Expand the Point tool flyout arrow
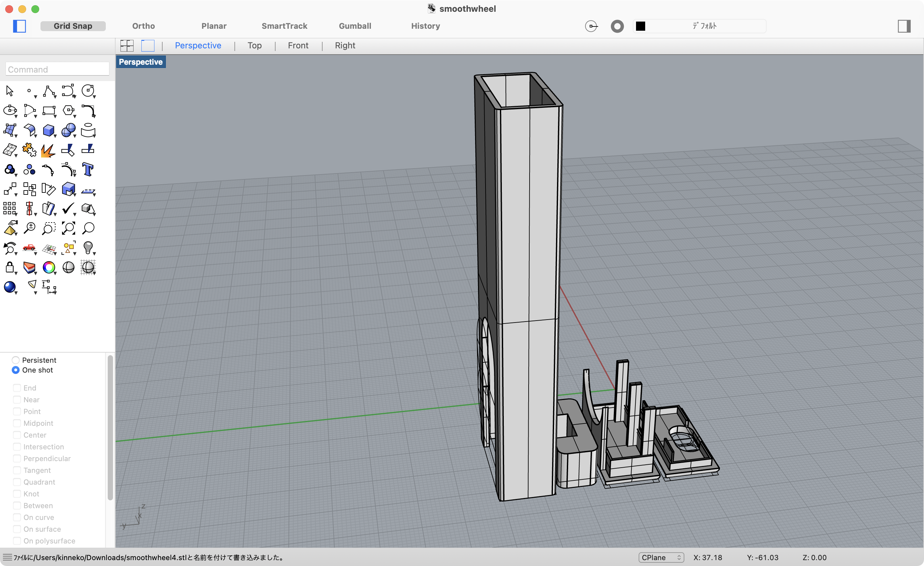924x566 pixels. click(36, 97)
